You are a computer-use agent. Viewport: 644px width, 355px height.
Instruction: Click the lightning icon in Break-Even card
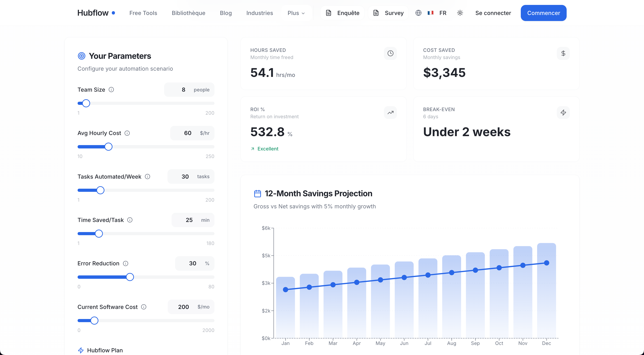[563, 113]
